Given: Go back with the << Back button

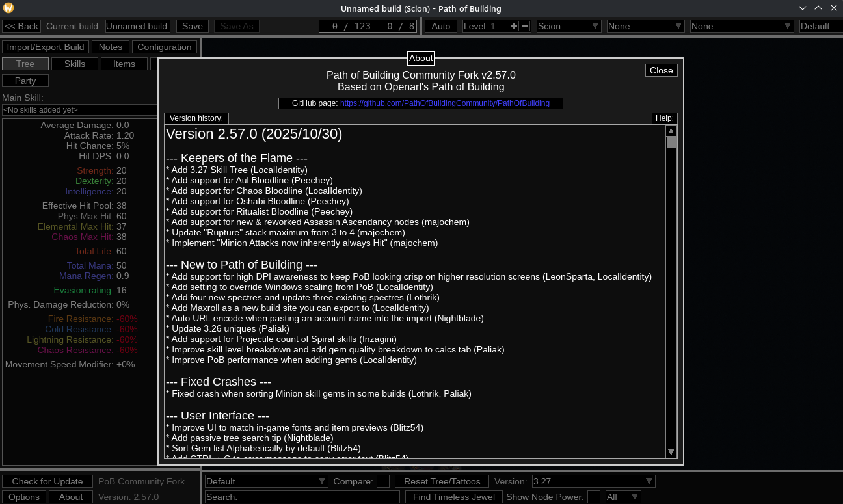Looking at the screenshot, I should (x=21, y=26).
